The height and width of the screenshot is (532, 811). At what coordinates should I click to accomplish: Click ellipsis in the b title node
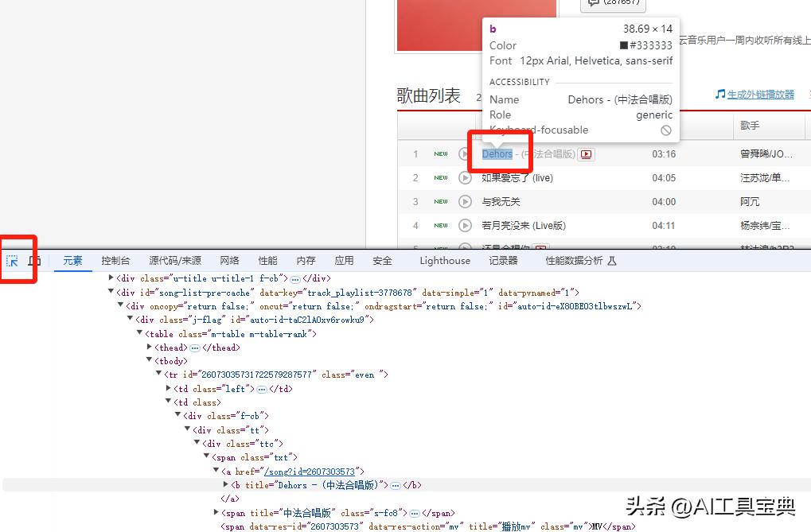pos(396,485)
